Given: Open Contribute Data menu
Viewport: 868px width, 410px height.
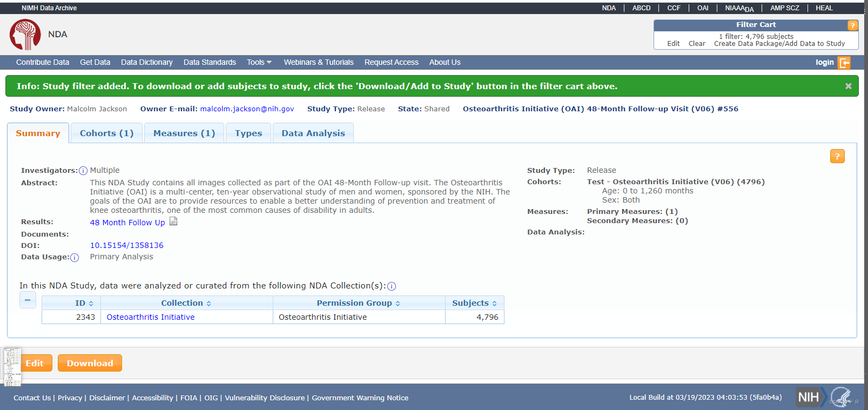Looking at the screenshot, I should pyautogui.click(x=43, y=62).
